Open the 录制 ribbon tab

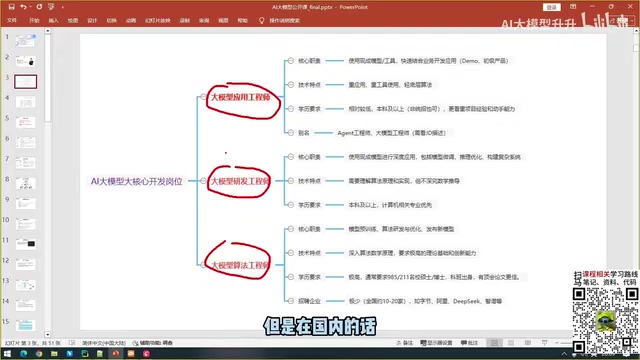point(185,20)
